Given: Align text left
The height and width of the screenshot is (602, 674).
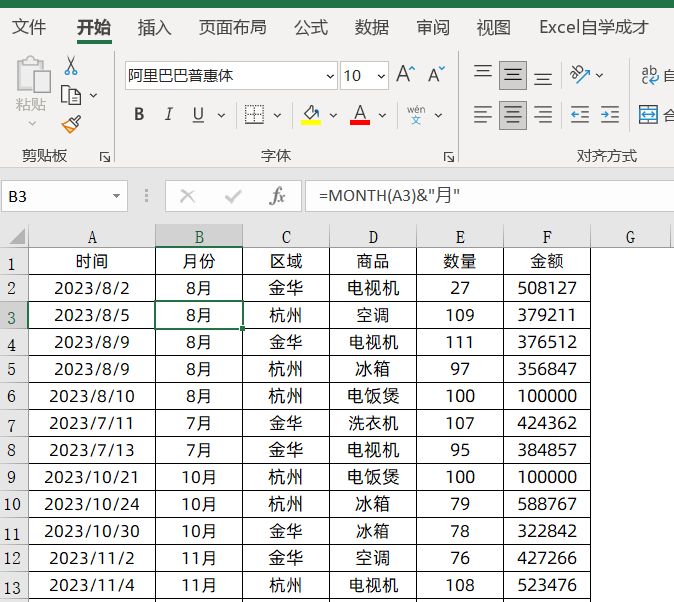Looking at the screenshot, I should (483, 115).
